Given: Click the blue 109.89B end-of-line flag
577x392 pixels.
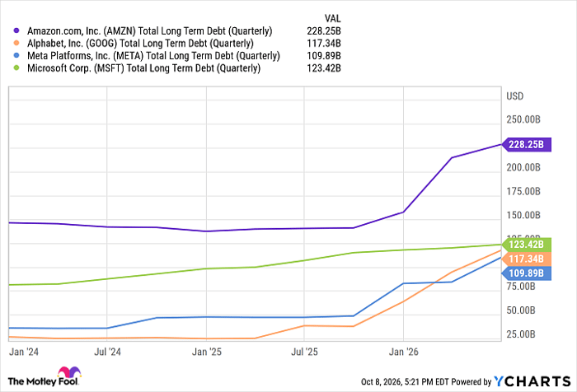Looking at the screenshot, I should (x=527, y=273).
